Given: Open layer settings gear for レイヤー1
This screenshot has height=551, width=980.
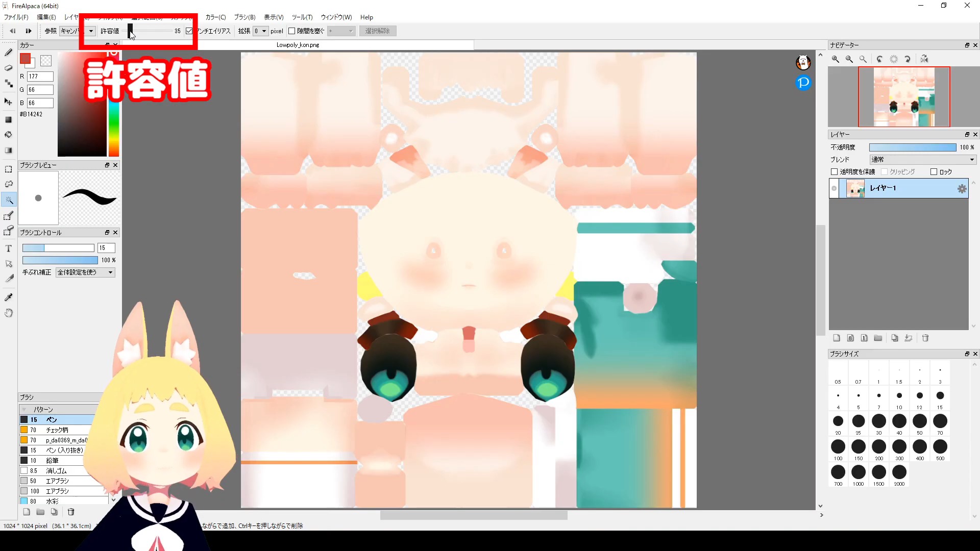Looking at the screenshot, I should click(962, 189).
